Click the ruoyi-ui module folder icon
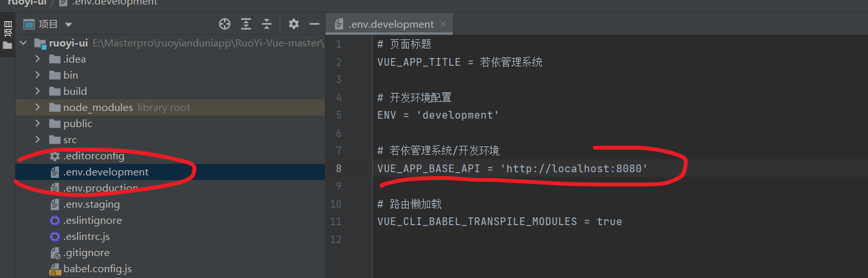 [x=40, y=43]
